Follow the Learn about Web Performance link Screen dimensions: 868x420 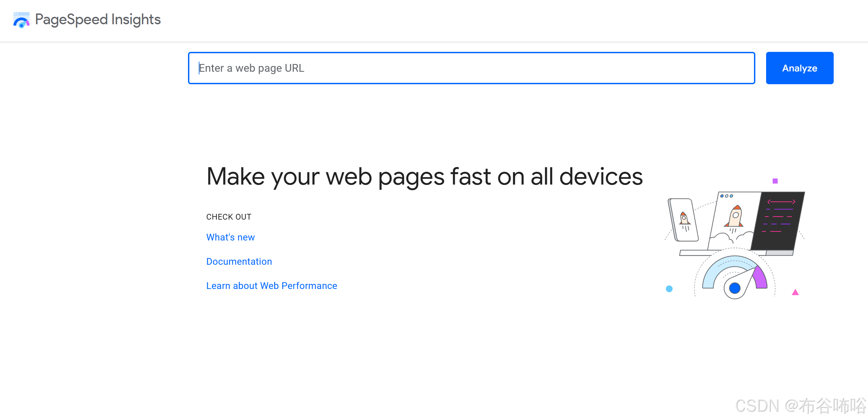(x=271, y=286)
